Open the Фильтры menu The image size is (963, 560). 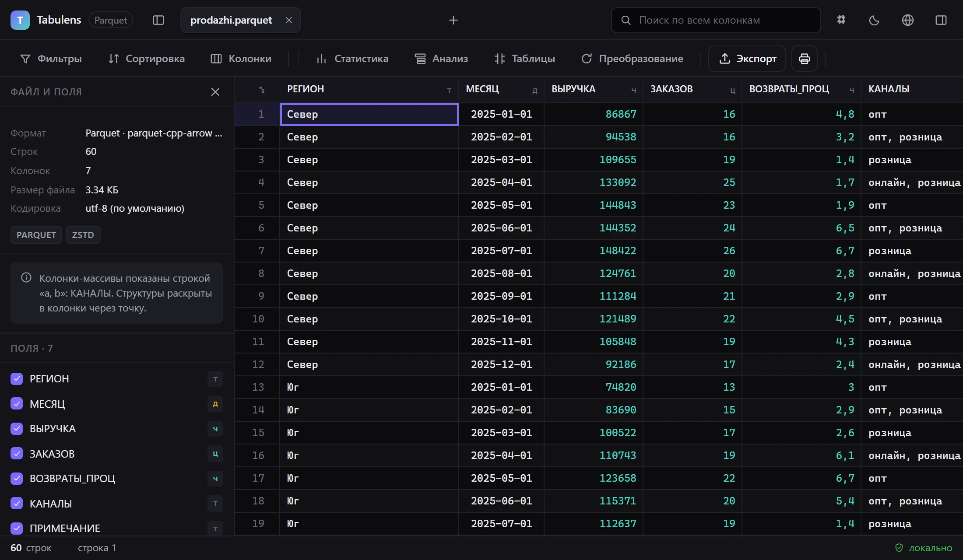(51, 59)
